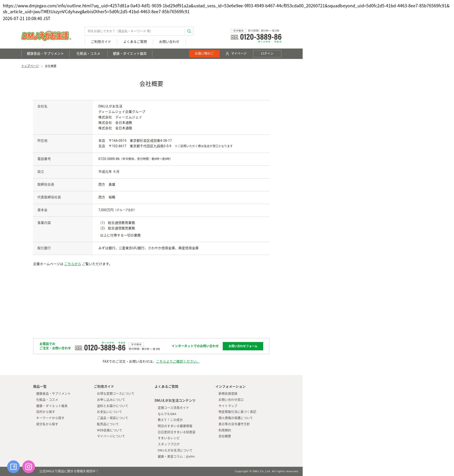Open お得な定期コースについて link
The image size is (454, 476).
[x=116, y=393]
